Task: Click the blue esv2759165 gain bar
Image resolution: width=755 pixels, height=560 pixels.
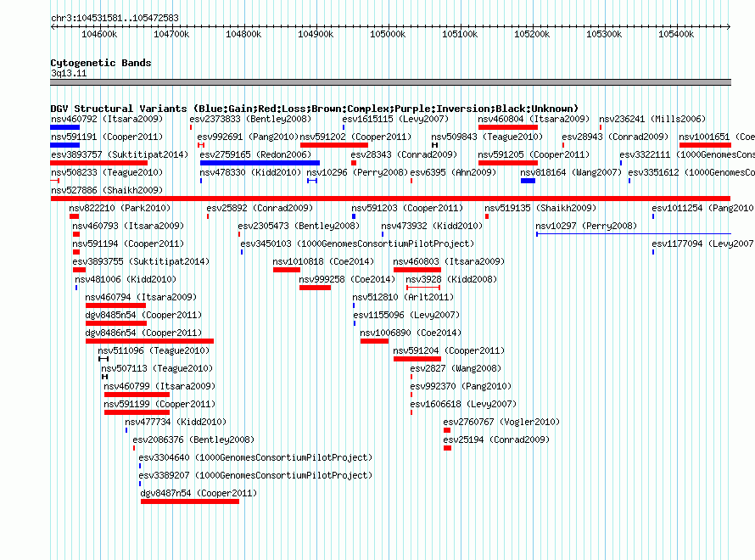Action: coord(260,163)
